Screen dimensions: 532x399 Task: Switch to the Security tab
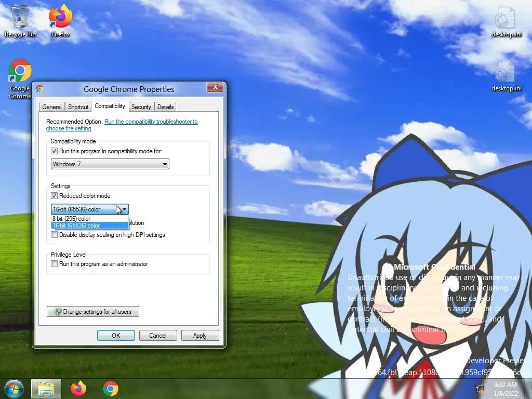[x=141, y=107]
